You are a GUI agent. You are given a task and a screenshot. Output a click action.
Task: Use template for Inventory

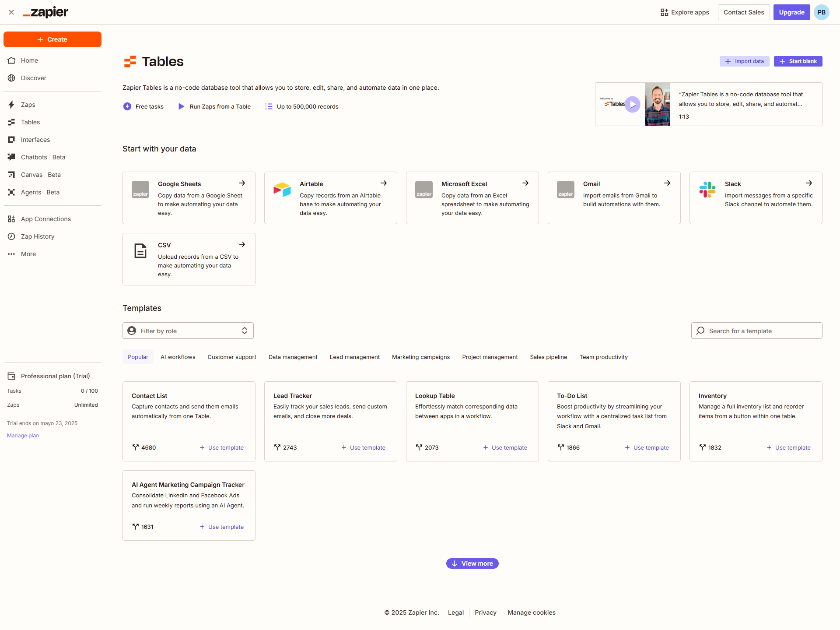(x=789, y=447)
